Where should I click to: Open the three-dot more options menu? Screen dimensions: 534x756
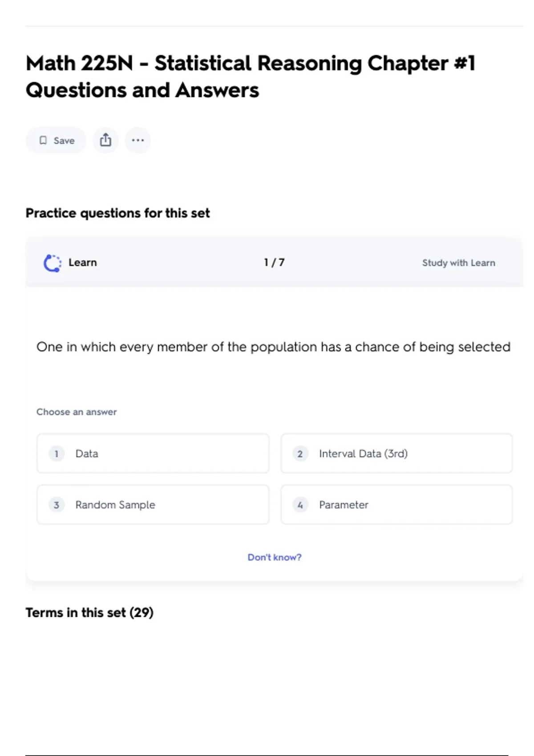[x=138, y=141]
